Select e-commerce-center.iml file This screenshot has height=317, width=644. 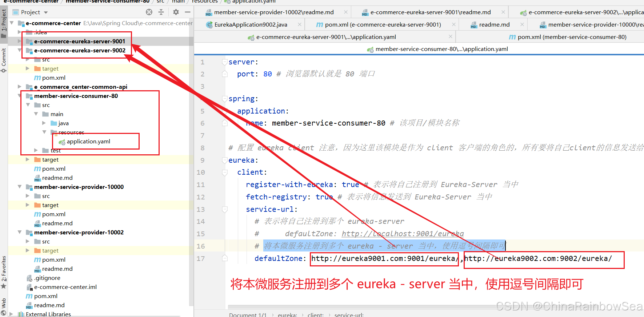pyautogui.click(x=65, y=287)
